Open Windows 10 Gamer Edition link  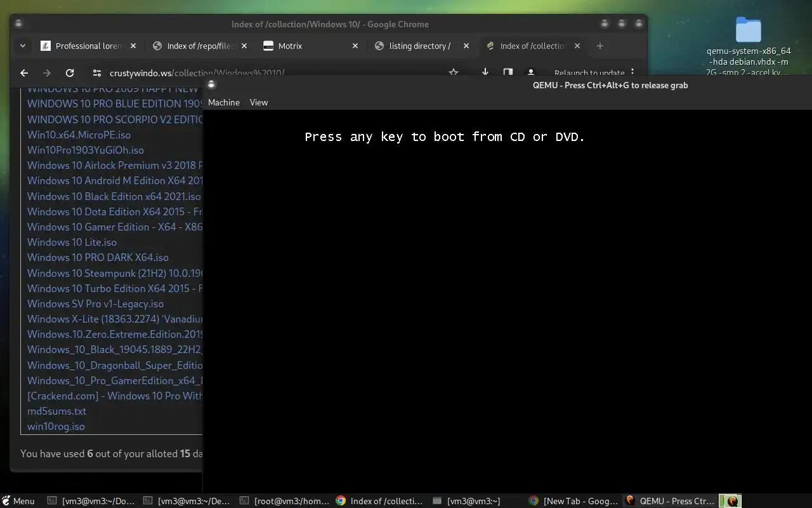(x=115, y=227)
